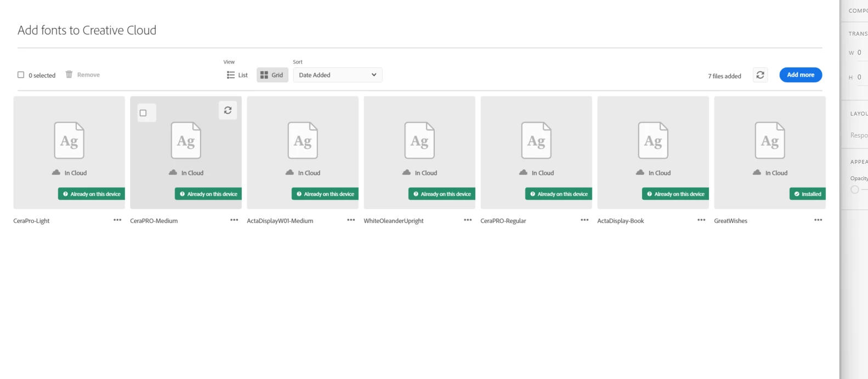
Task: Open the more options dots for CeraPRO-Medium
Action: [x=234, y=220]
